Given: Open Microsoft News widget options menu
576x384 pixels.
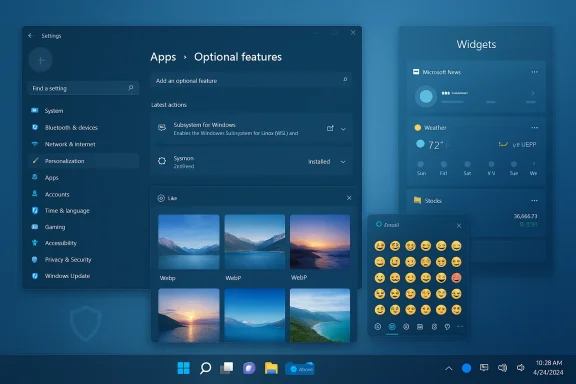Looking at the screenshot, I should click(534, 72).
